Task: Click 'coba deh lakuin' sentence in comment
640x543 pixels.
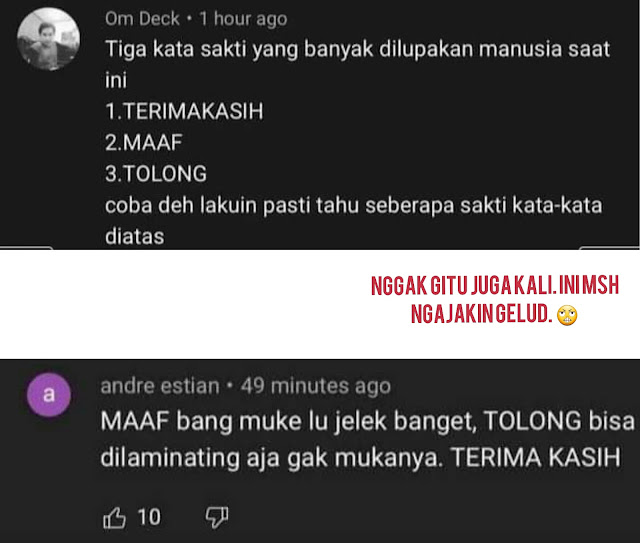Action: 353,205
